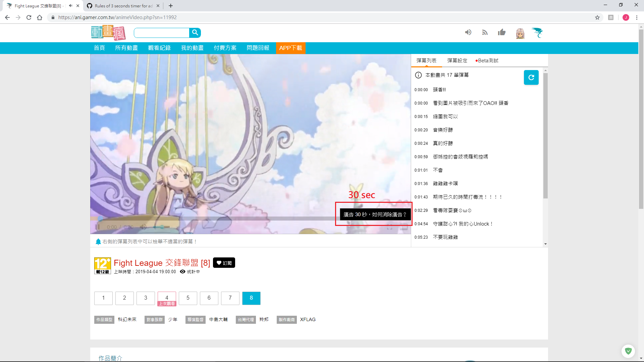Click the 科幻未來 genre link
This screenshot has width=644, height=362.
click(127, 320)
